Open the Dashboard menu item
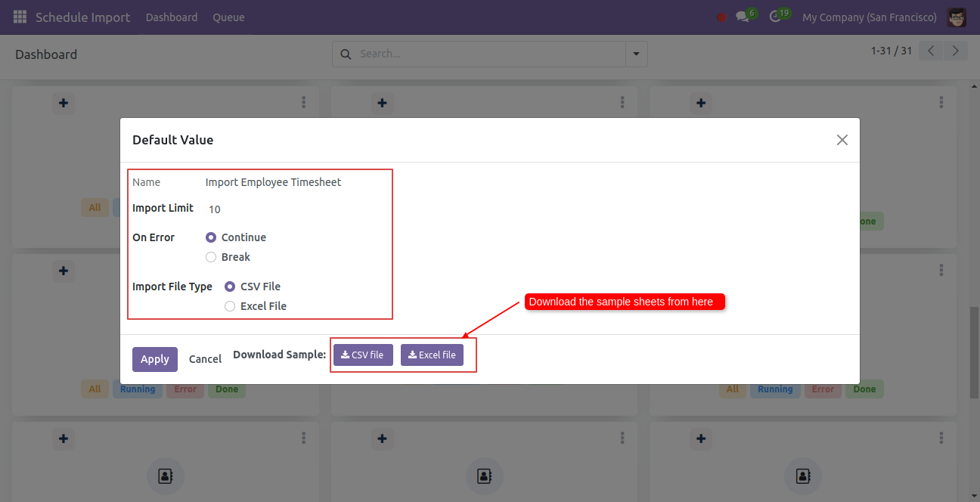Viewport: 980px width, 502px height. pos(172,17)
